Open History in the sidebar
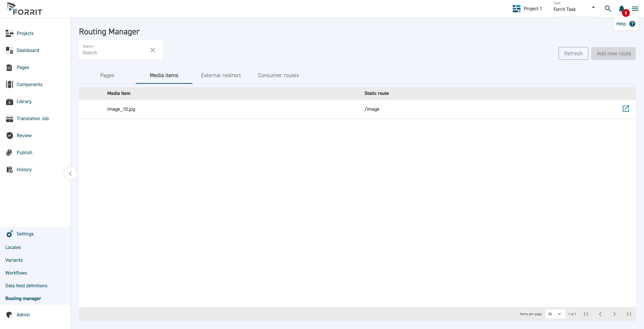This screenshot has width=644, height=329. pyautogui.click(x=24, y=169)
